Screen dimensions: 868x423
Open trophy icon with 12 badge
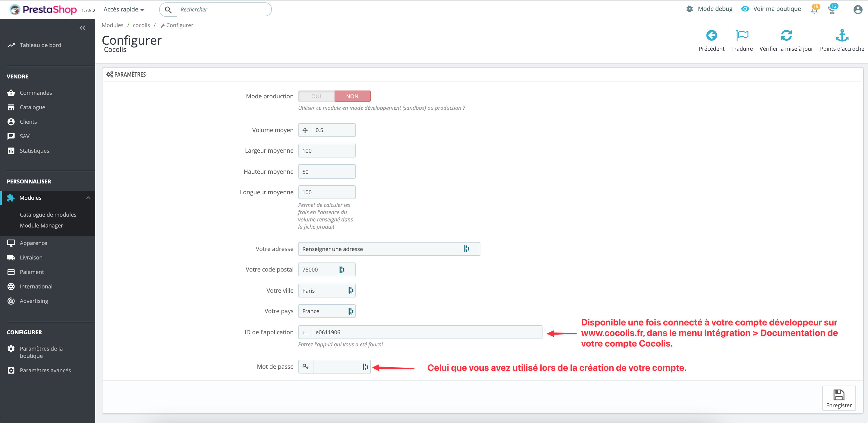(832, 9)
